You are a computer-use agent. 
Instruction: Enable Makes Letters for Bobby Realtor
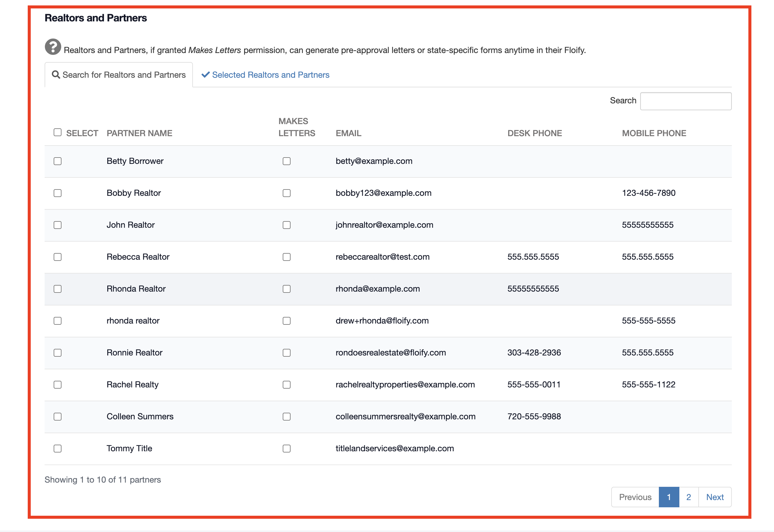tap(286, 193)
